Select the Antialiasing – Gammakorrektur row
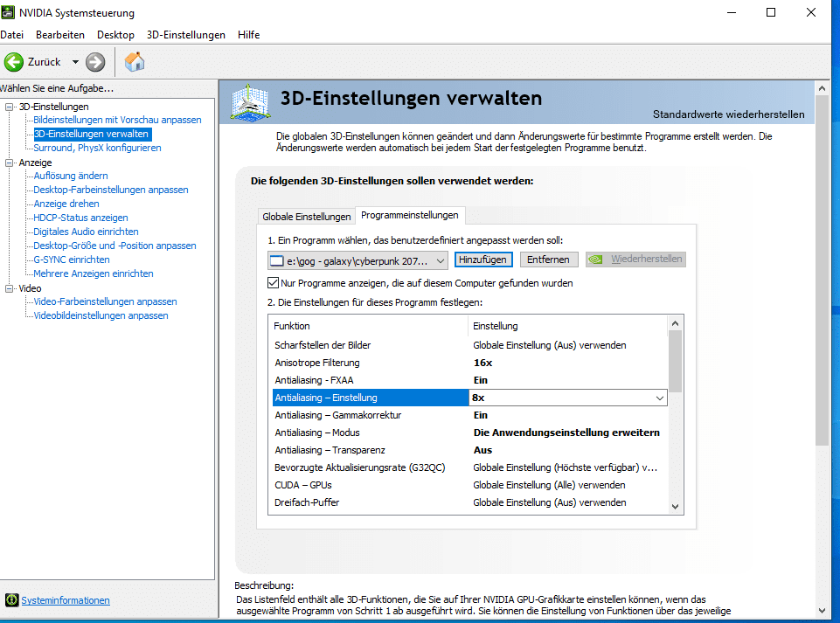Viewport: 840px width, 623px height. 469,415
